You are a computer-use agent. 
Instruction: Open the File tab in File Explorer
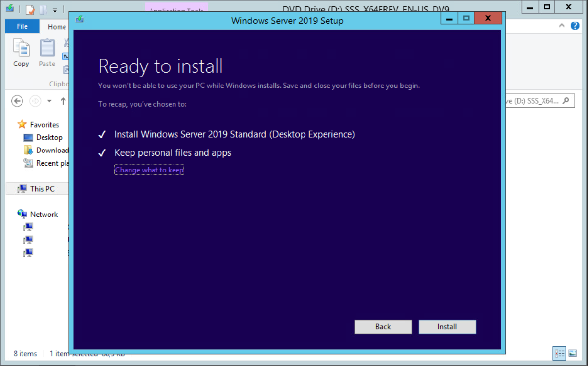click(22, 26)
